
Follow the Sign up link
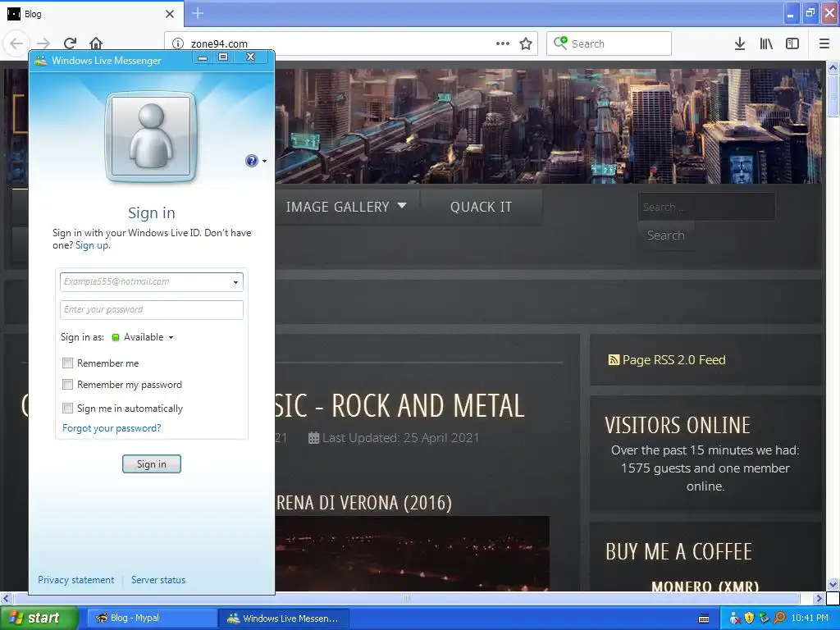coord(92,245)
